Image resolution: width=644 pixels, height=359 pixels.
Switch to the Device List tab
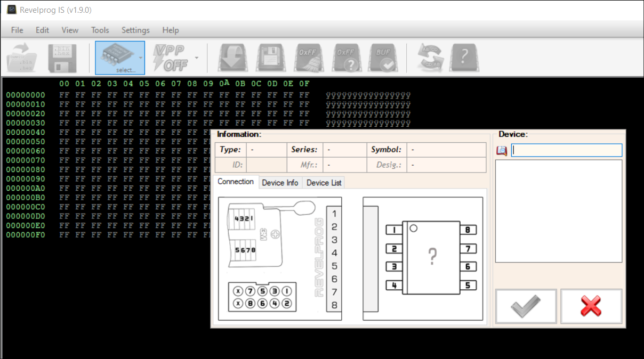click(323, 182)
